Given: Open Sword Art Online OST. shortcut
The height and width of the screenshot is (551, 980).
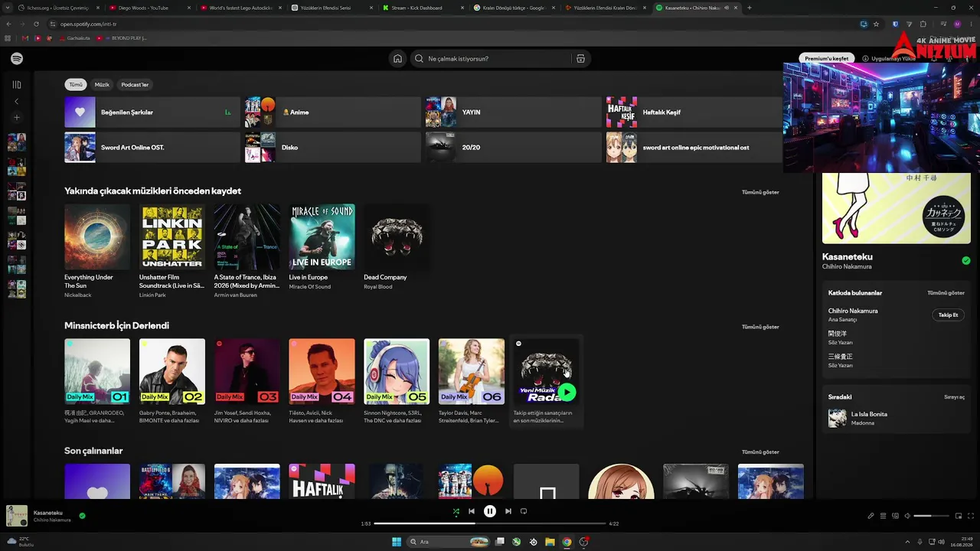Looking at the screenshot, I should tap(152, 148).
